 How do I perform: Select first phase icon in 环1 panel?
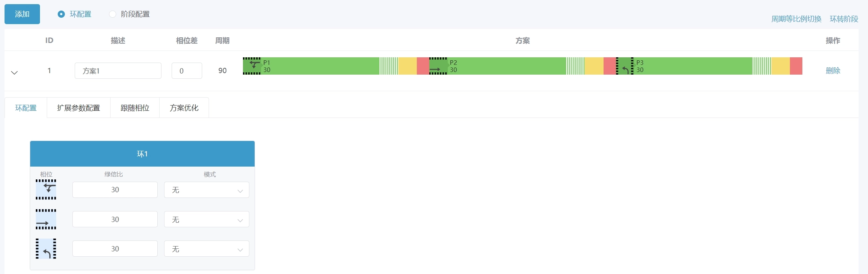(46, 190)
